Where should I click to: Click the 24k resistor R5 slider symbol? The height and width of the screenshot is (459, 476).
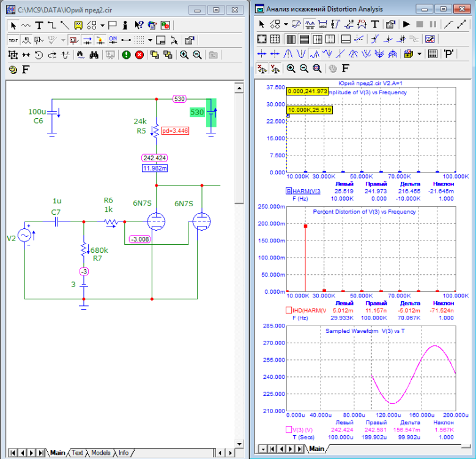click(157, 130)
